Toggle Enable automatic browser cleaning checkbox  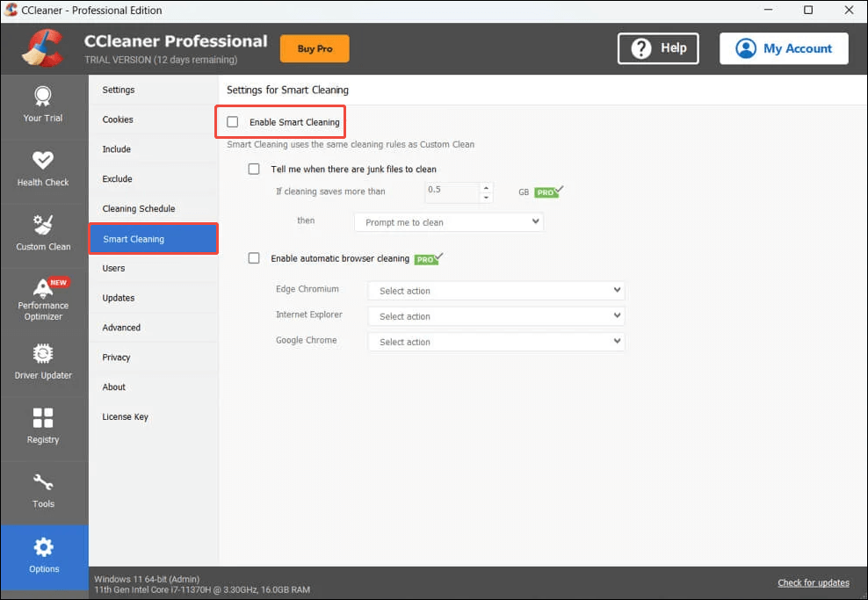[254, 258]
